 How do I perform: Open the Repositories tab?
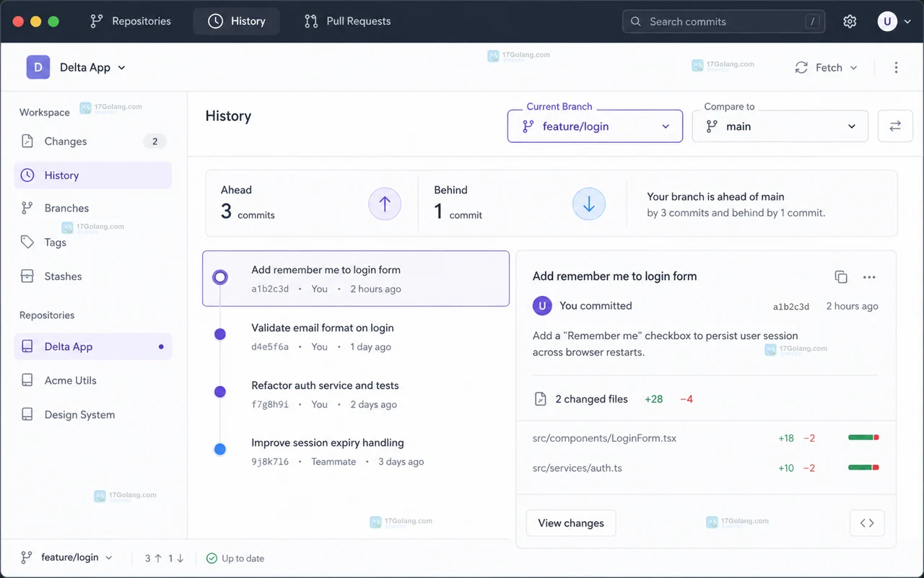[x=131, y=21]
